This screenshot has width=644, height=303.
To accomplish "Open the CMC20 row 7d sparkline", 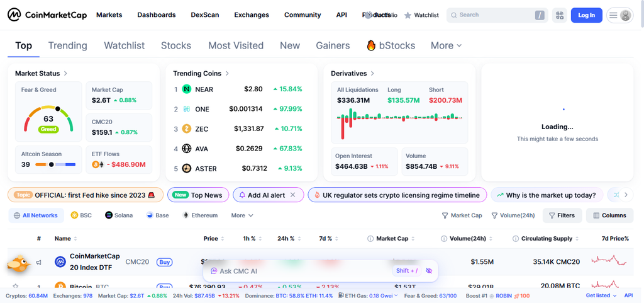I will click(x=609, y=261).
